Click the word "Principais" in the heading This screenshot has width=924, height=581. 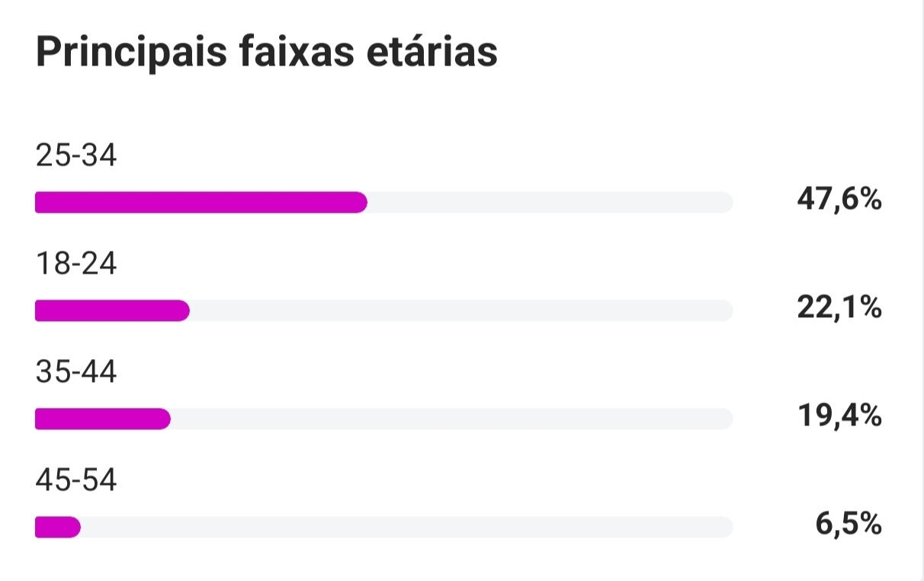(x=130, y=53)
